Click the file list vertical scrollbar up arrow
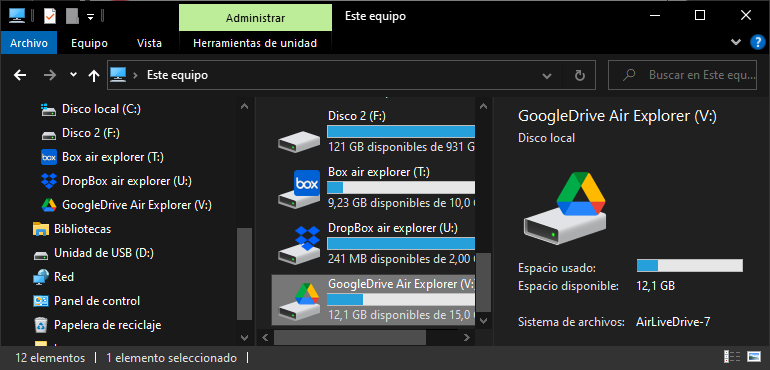 point(483,105)
